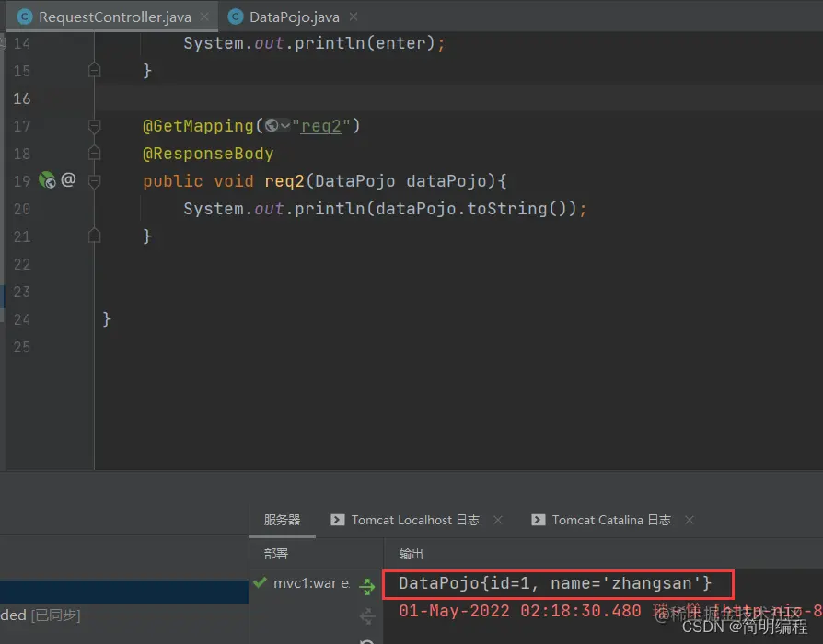
Task: Open the URL mapping dropdown chevron next to the globe
Action: tap(285, 126)
